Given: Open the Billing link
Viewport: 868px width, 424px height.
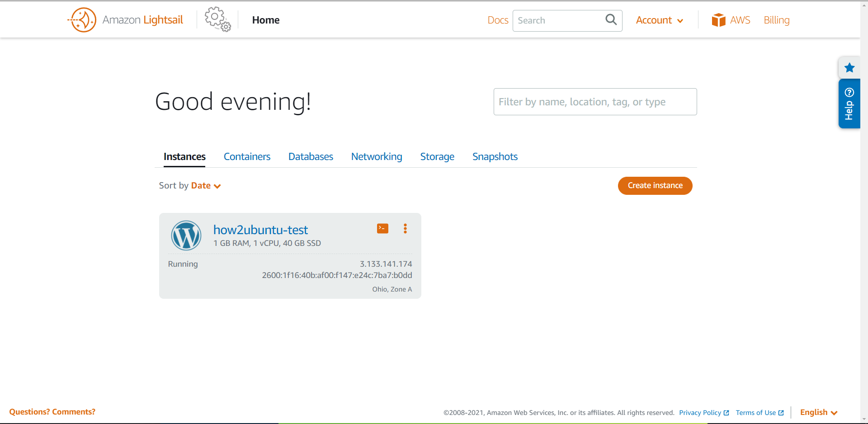Looking at the screenshot, I should click(776, 20).
